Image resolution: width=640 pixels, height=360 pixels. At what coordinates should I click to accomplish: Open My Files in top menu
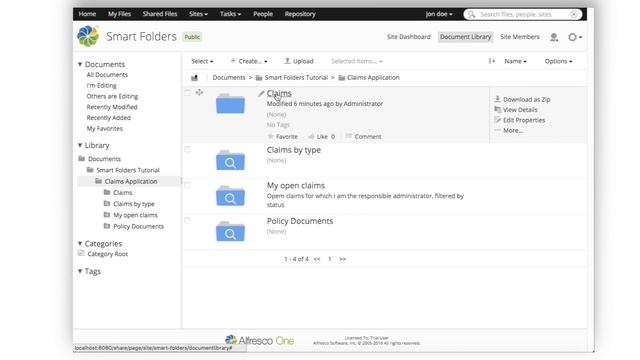120,14
